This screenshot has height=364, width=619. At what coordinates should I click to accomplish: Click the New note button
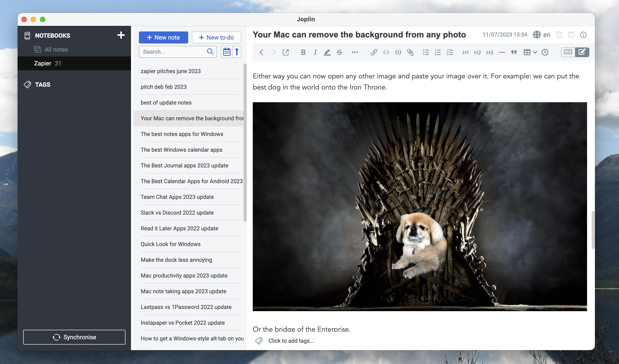(x=163, y=37)
